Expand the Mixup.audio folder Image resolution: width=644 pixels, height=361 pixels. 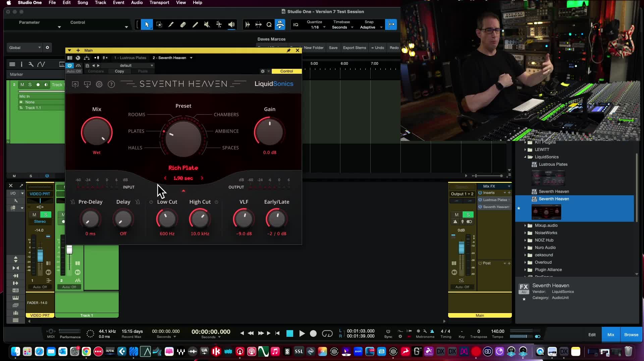pos(525,225)
